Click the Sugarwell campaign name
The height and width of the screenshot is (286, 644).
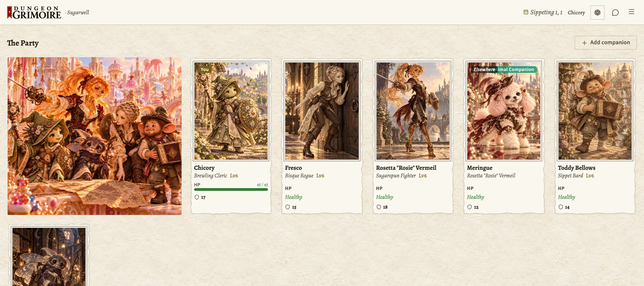tap(78, 13)
